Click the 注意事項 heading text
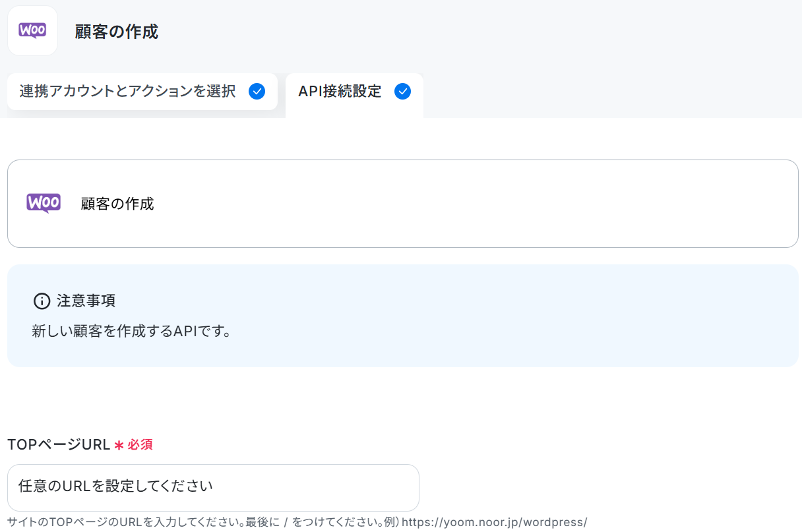This screenshot has height=532, width=802. pos(86,301)
